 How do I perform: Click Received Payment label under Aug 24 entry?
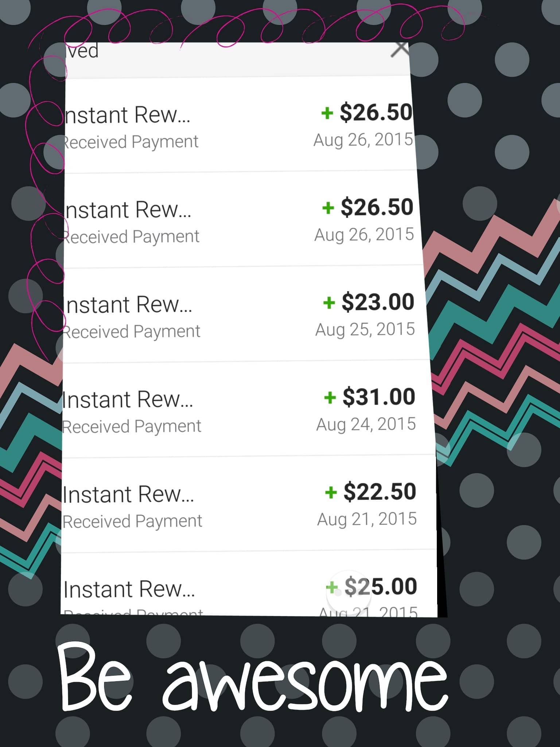click(x=132, y=426)
